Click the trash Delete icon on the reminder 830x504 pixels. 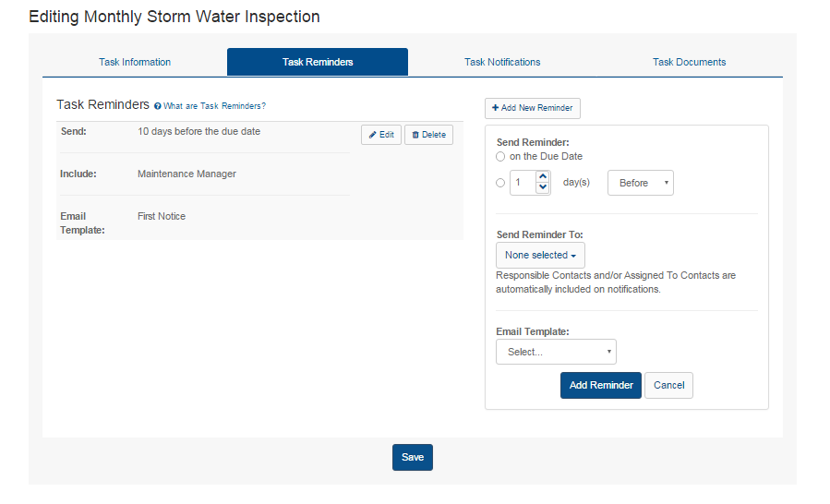pos(415,135)
